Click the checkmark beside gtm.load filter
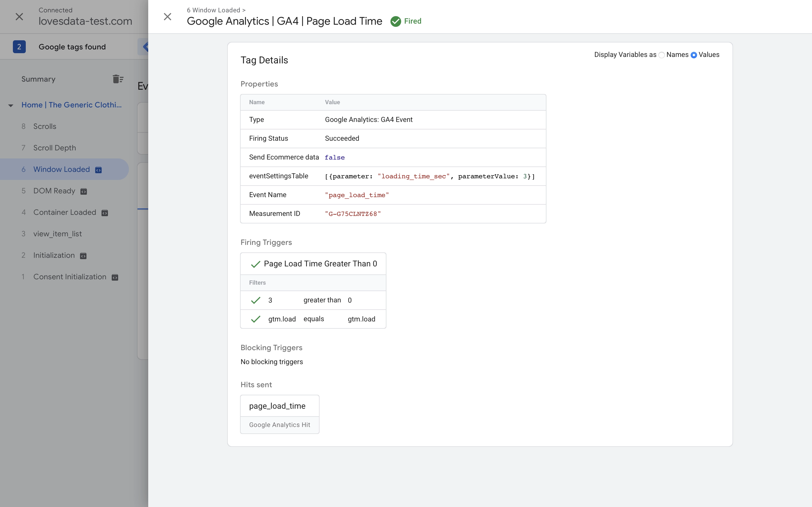The image size is (812, 507). tap(255, 319)
